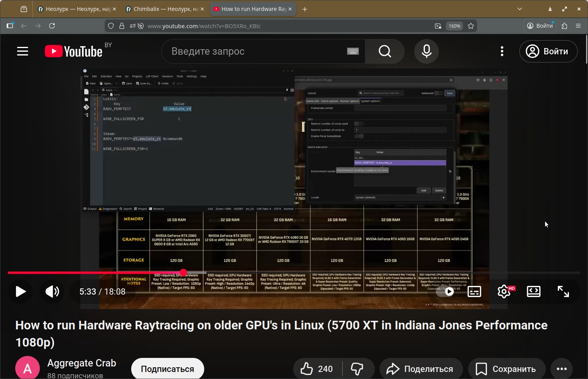This screenshot has width=588, height=379.
Task: Enter fullscreen video mode
Action: tap(563, 291)
